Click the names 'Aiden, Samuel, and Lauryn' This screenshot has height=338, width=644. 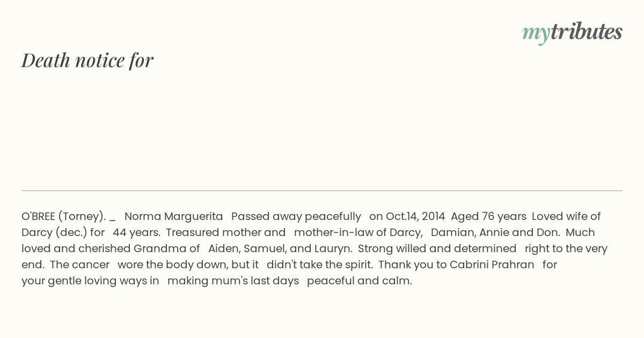coord(280,249)
